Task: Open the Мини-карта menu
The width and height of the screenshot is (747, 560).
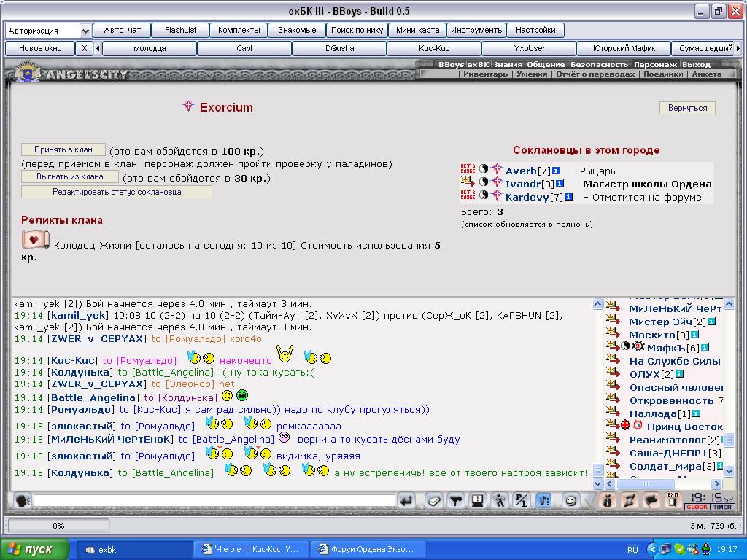Action: [x=417, y=30]
